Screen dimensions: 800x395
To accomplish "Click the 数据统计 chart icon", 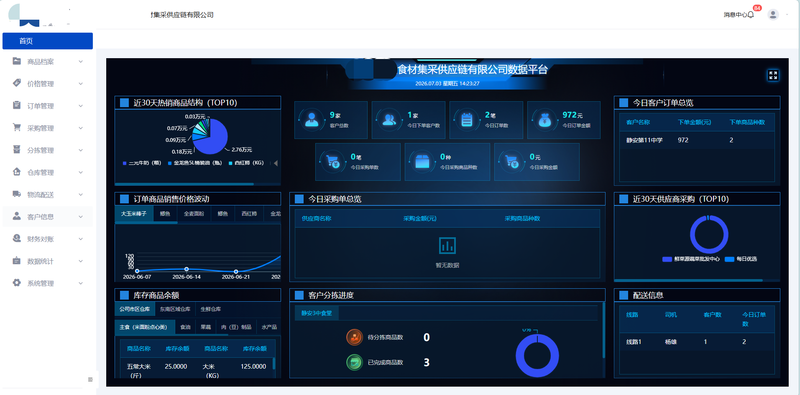I will 17,261.
